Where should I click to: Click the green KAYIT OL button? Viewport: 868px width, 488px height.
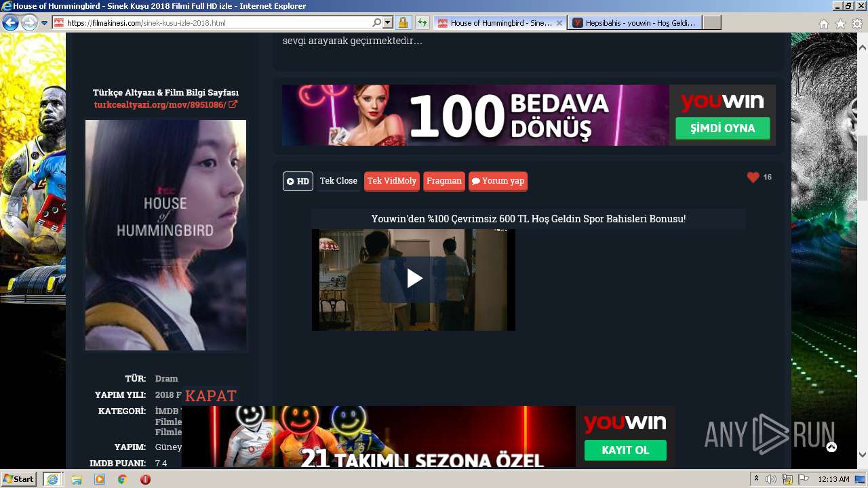[x=625, y=451]
